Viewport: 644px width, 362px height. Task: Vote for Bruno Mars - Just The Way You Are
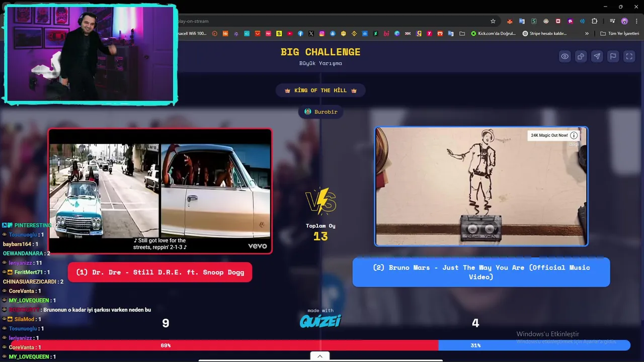[481, 272]
